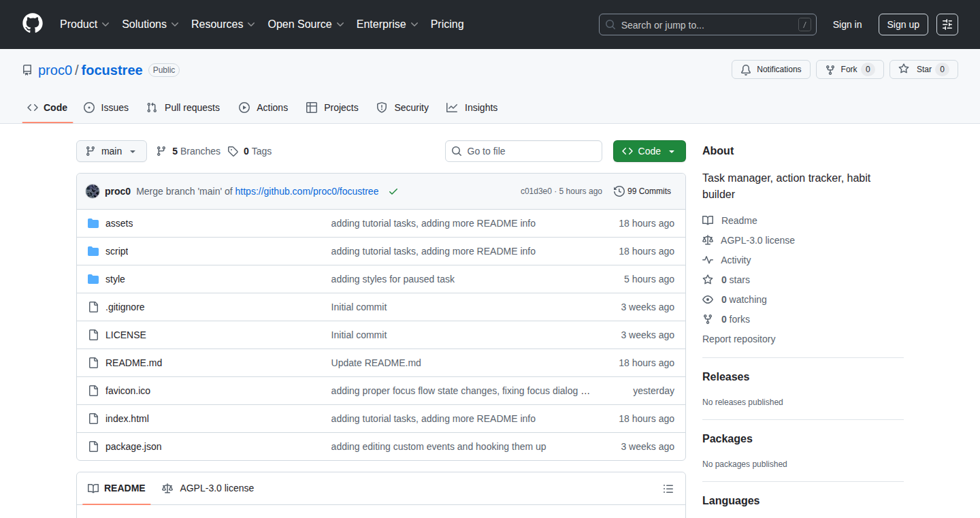Image resolution: width=980 pixels, height=518 pixels.
Task: Click the README.md file icon
Action: click(x=93, y=363)
